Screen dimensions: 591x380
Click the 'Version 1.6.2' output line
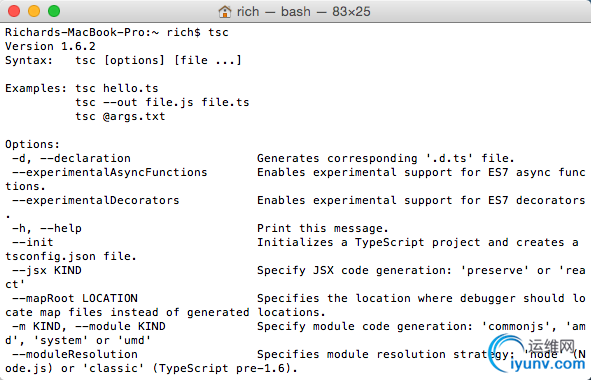(x=50, y=46)
